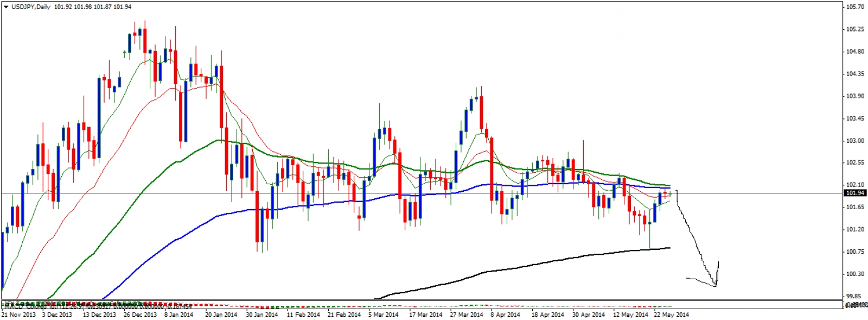Viewport: 868px width, 320px height.
Task: Click the 21 Nov 2013 date label
Action: (18, 315)
